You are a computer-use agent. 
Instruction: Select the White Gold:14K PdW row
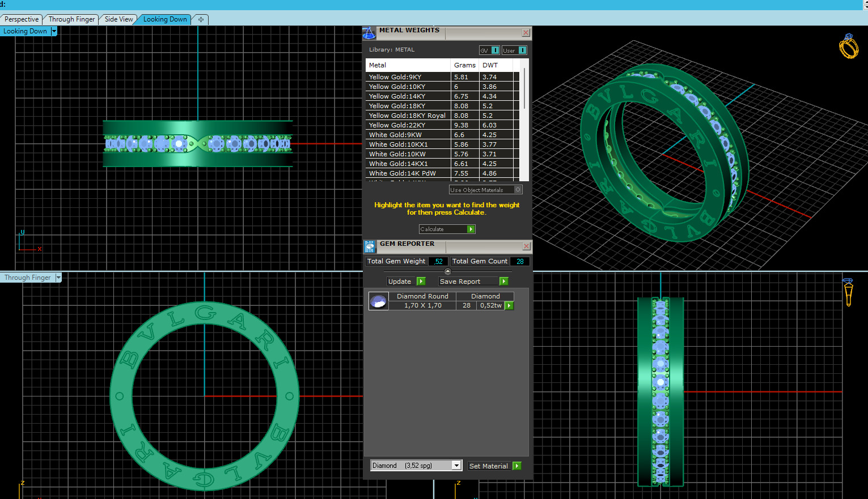click(442, 173)
